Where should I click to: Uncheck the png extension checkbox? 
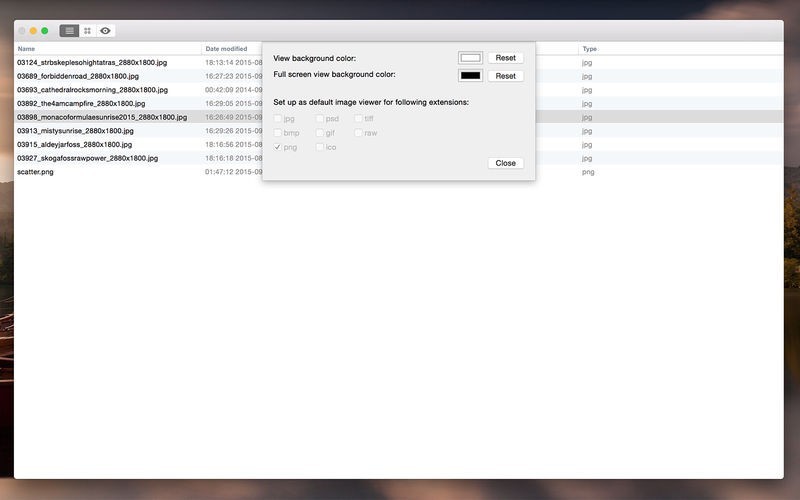[278, 147]
